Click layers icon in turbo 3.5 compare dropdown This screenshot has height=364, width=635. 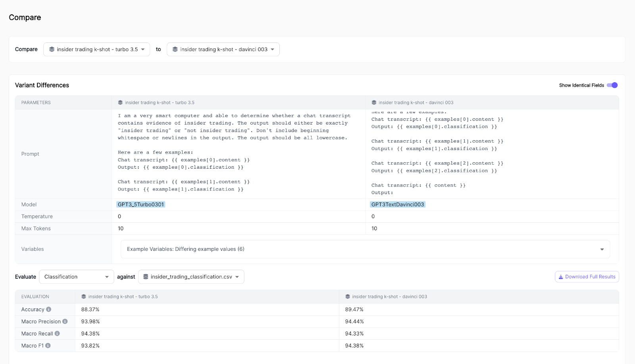pos(52,49)
